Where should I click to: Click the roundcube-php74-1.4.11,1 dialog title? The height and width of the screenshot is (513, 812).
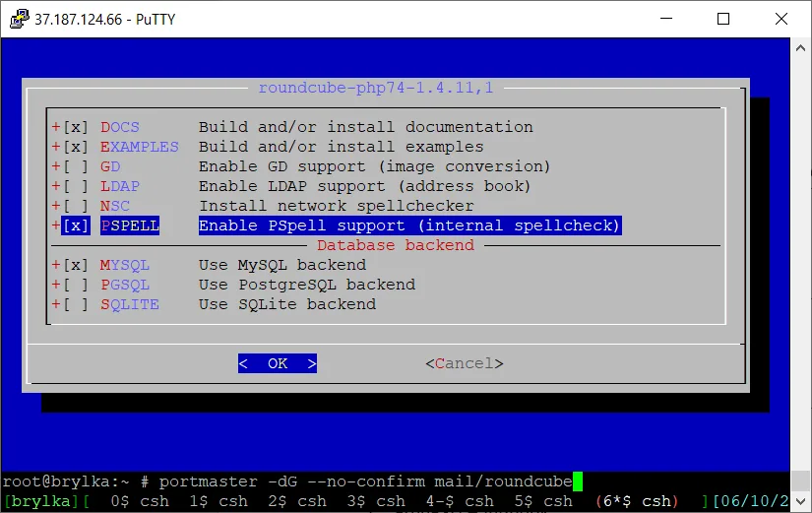pyautogui.click(x=376, y=88)
